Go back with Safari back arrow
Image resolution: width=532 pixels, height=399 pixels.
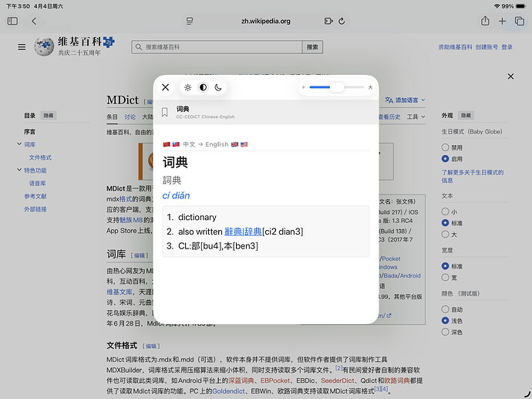point(34,21)
